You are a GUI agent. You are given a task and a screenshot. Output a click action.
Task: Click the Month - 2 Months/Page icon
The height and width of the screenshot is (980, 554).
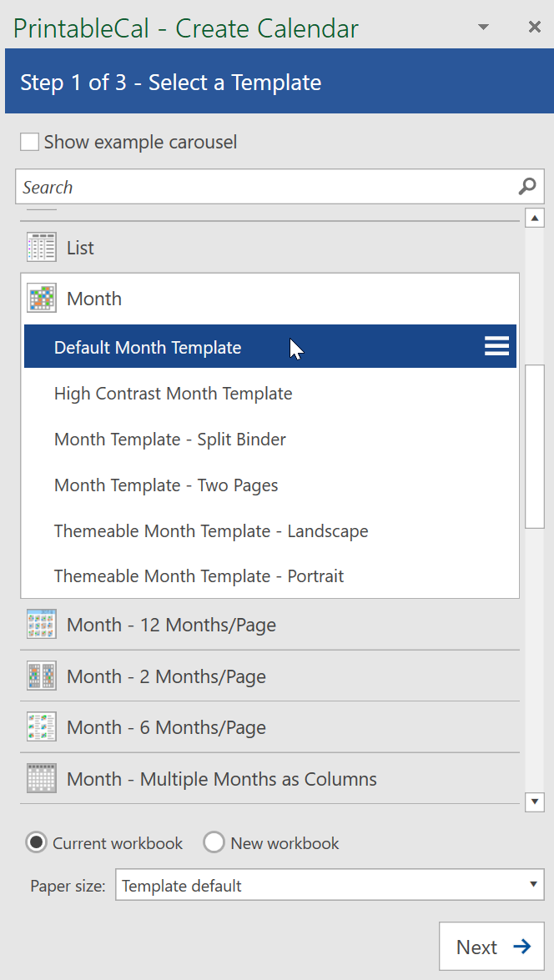41,676
